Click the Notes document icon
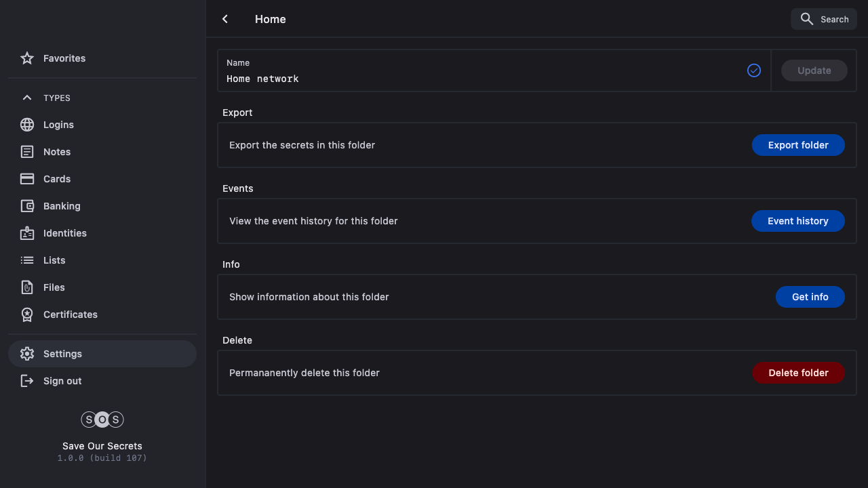868x488 pixels. [x=27, y=152]
